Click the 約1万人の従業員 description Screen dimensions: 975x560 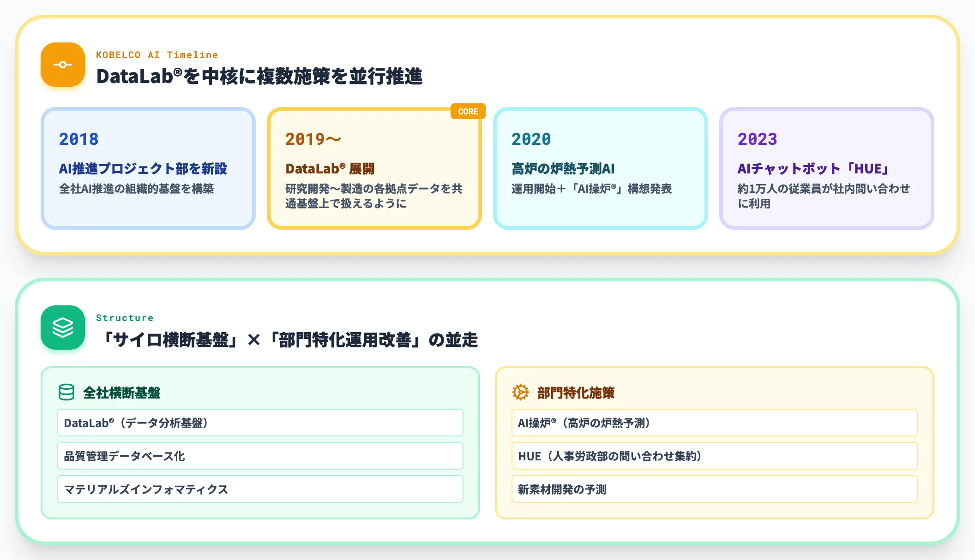824,196
